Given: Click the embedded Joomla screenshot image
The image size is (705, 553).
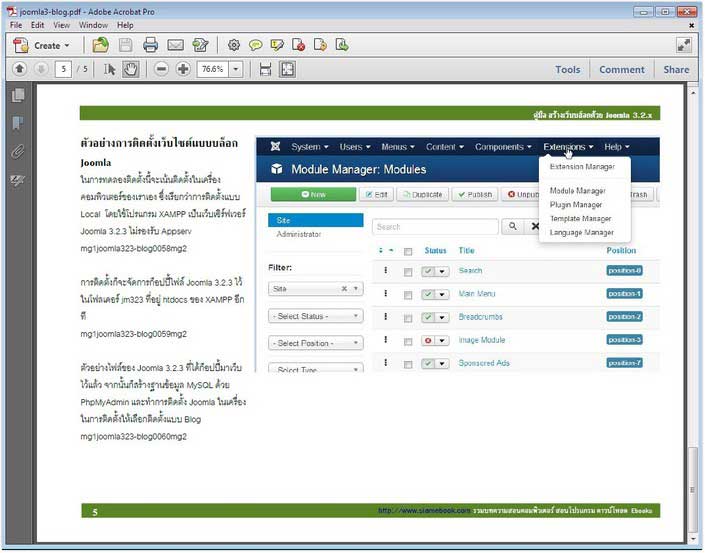Looking at the screenshot, I should (458, 254).
